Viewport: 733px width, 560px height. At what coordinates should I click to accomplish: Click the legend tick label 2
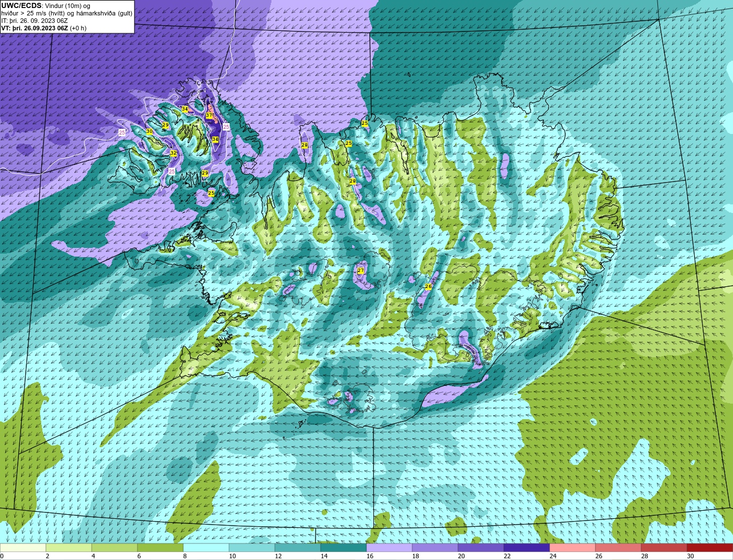[47, 555]
